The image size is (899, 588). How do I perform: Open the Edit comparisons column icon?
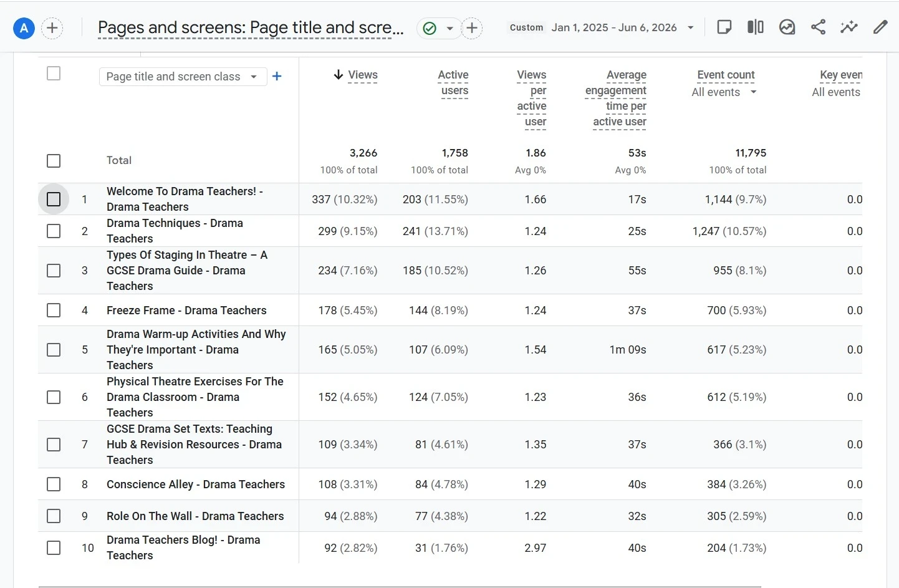tap(755, 27)
